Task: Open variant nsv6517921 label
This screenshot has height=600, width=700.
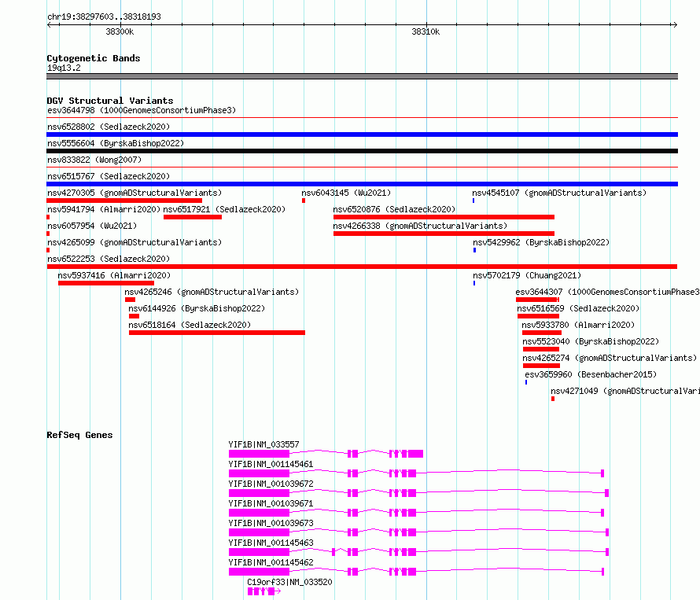Action: pos(224,209)
